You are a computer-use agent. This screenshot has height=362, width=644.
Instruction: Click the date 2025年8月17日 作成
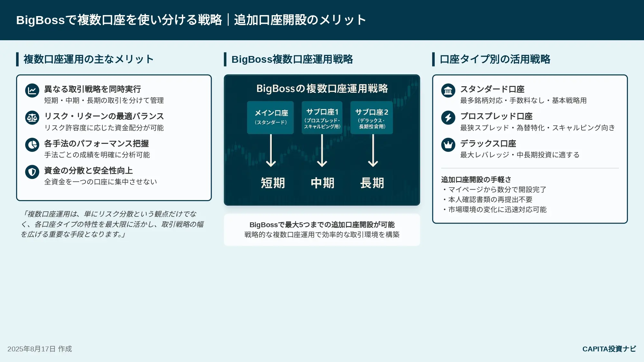(x=40, y=349)
